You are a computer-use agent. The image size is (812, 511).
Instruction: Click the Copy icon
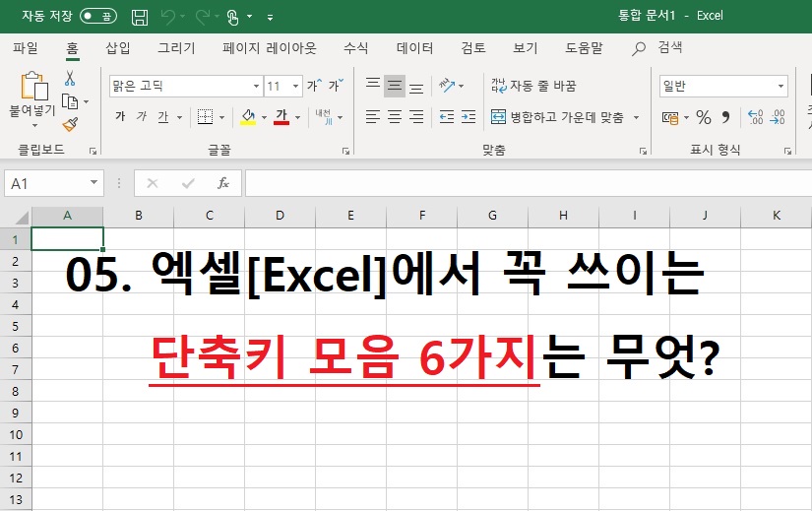coord(70,101)
